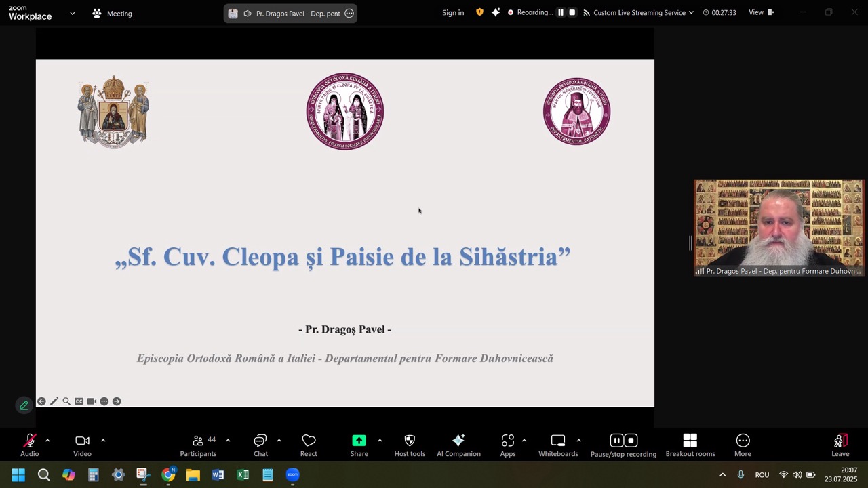Open the Zoom Workplace dropdown chevron

point(73,13)
